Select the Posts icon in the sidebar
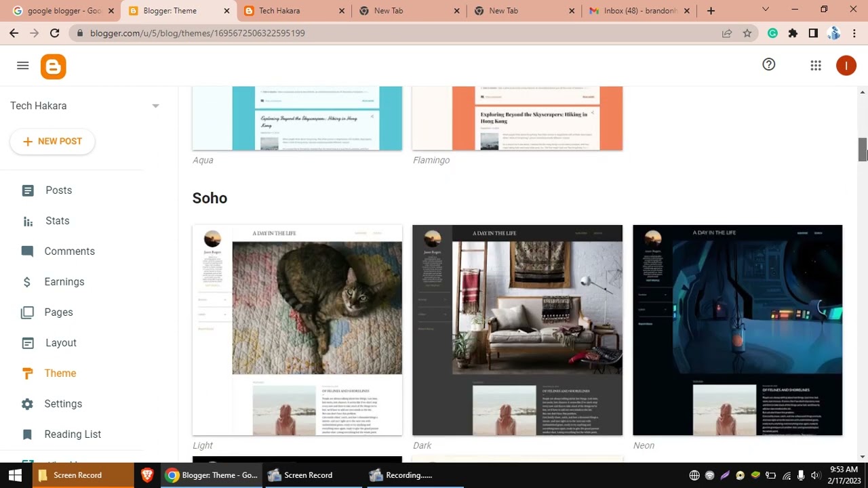Screen dimensions: 868x488 (28, 190)
